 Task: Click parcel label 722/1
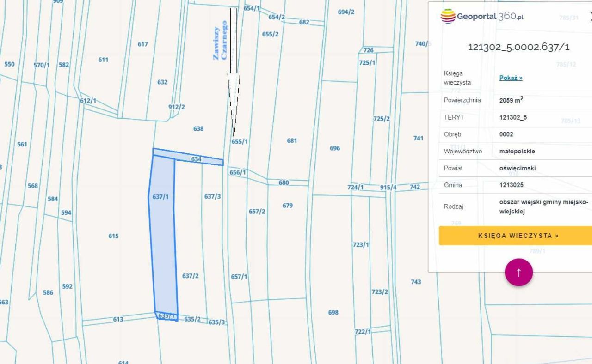coord(363,332)
